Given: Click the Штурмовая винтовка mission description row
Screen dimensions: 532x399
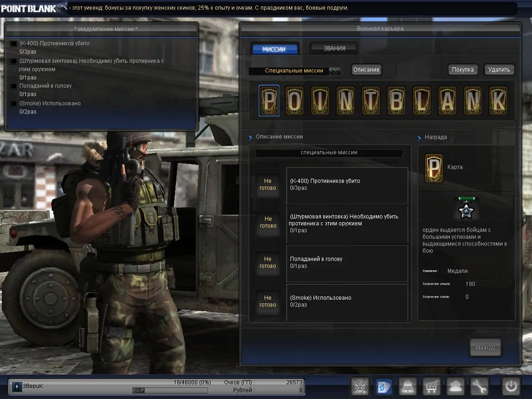Looking at the screenshot, I should [x=347, y=224].
